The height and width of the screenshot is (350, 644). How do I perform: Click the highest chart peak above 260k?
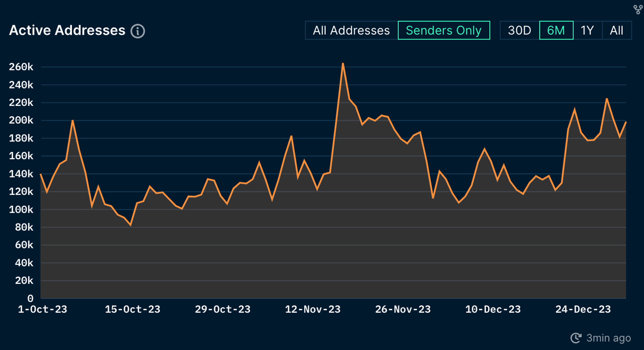[343, 63]
